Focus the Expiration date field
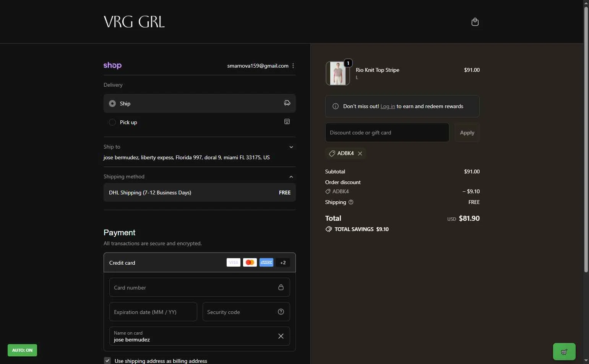The height and width of the screenshot is (364, 589). coord(153,312)
